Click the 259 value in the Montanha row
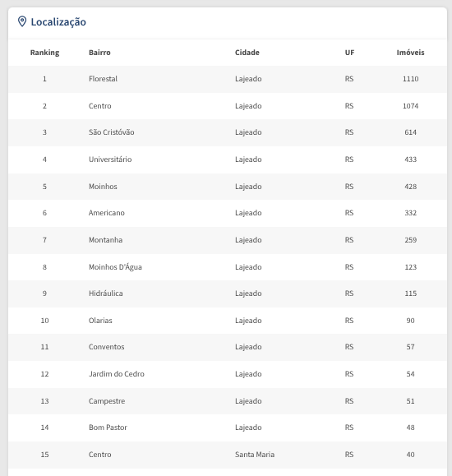452x476 pixels. pos(410,240)
